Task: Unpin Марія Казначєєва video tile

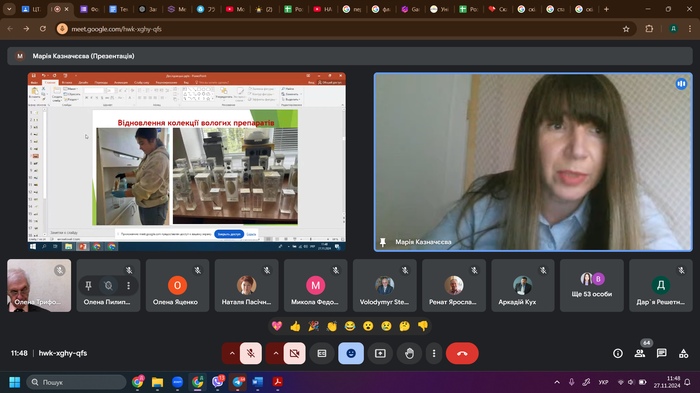Action: [383, 242]
